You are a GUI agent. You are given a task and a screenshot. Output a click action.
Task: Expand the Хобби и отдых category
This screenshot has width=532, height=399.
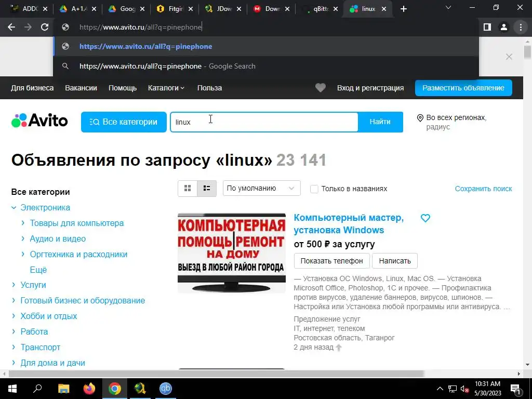coord(14,316)
